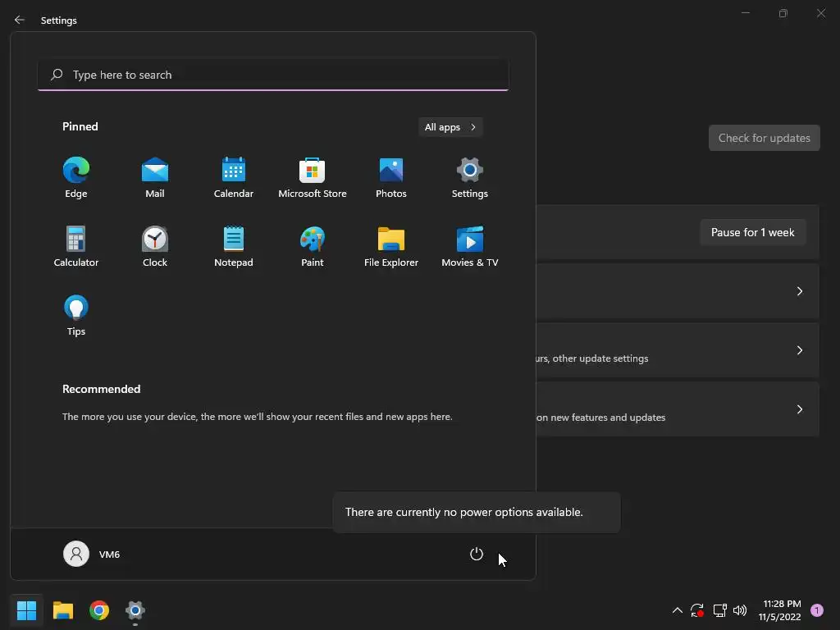
Task: Click the Power button in Start menu
Action: click(x=477, y=554)
